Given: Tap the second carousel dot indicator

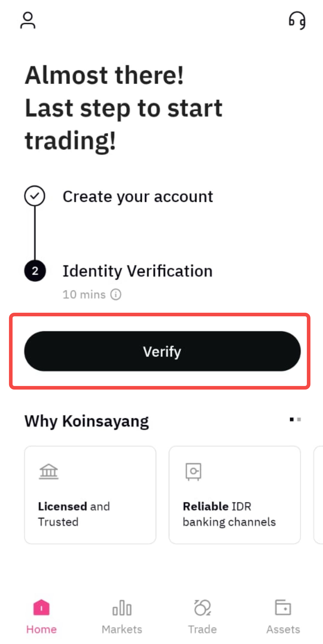Looking at the screenshot, I should pos(299,420).
